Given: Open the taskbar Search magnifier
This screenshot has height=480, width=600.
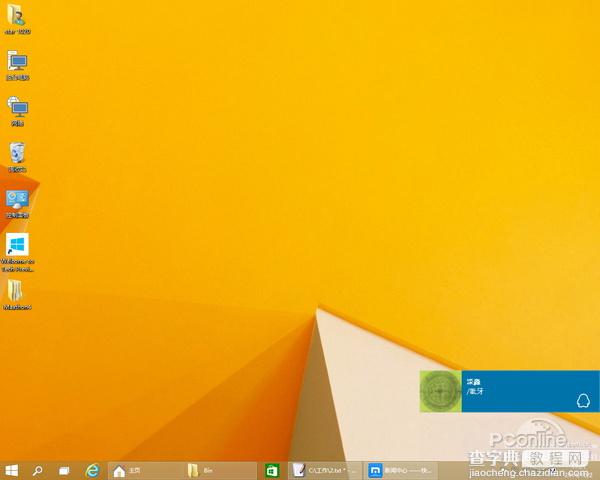Looking at the screenshot, I should click(x=37, y=470).
